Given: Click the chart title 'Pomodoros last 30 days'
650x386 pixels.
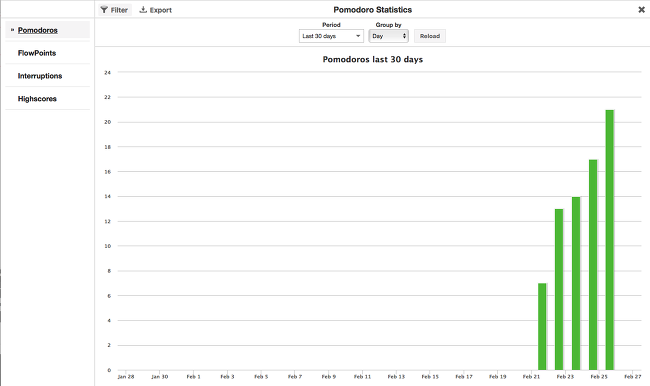Looking at the screenshot, I should coord(373,59).
